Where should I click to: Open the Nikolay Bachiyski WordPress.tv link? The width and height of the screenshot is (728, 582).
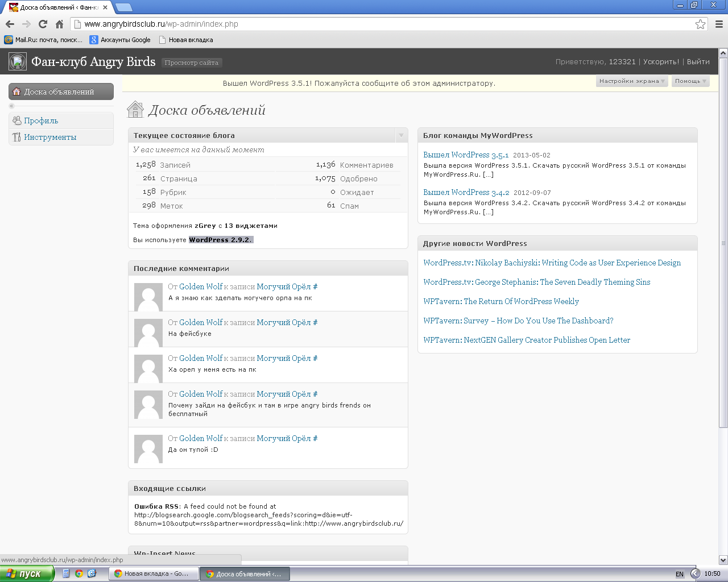[x=552, y=263]
